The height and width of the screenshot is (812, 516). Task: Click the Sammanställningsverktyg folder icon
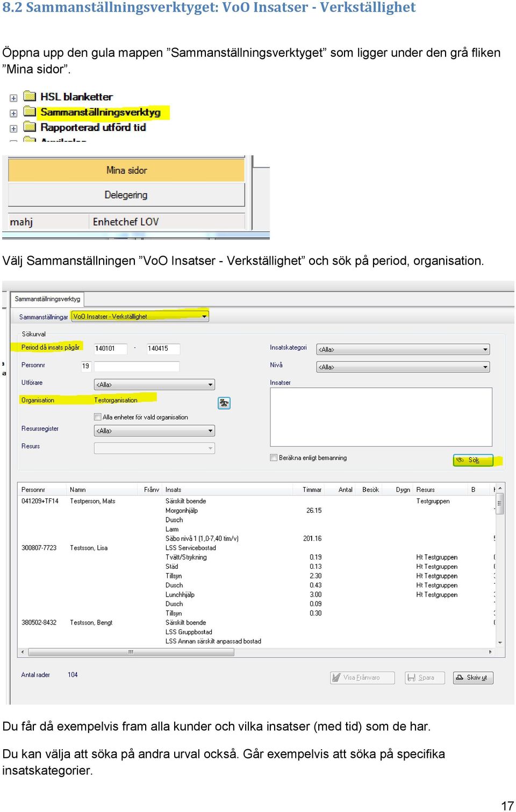tap(30, 111)
